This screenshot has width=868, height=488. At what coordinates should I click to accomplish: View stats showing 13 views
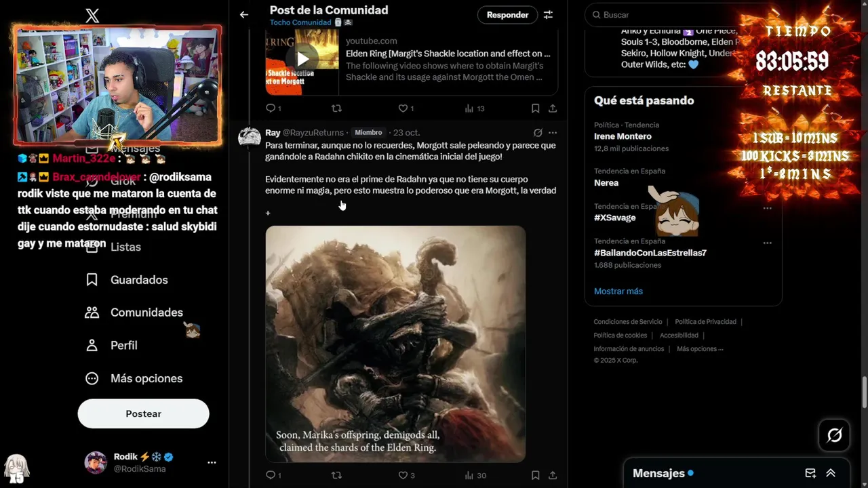474,108
